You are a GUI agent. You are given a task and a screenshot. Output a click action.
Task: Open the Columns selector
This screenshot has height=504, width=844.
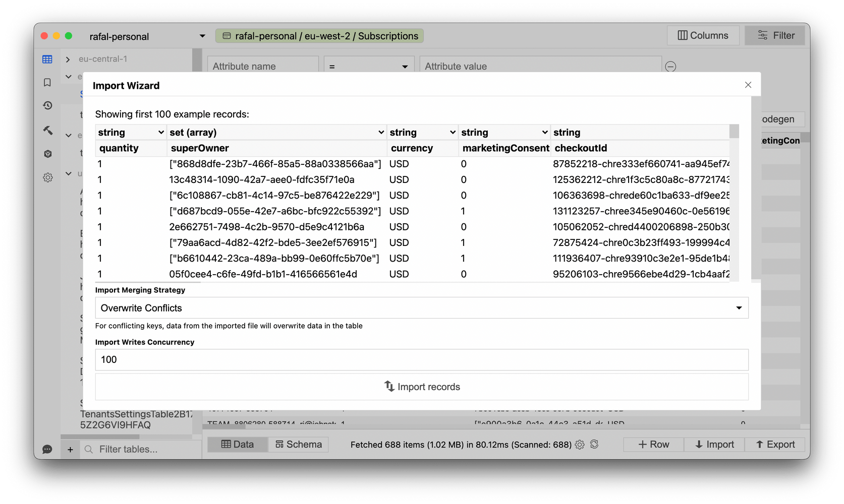(x=703, y=35)
